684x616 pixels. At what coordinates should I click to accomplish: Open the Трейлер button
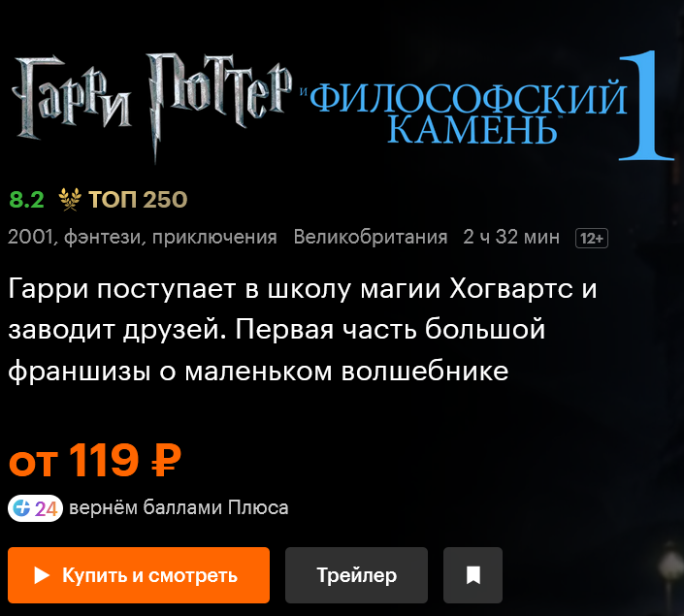click(356, 575)
